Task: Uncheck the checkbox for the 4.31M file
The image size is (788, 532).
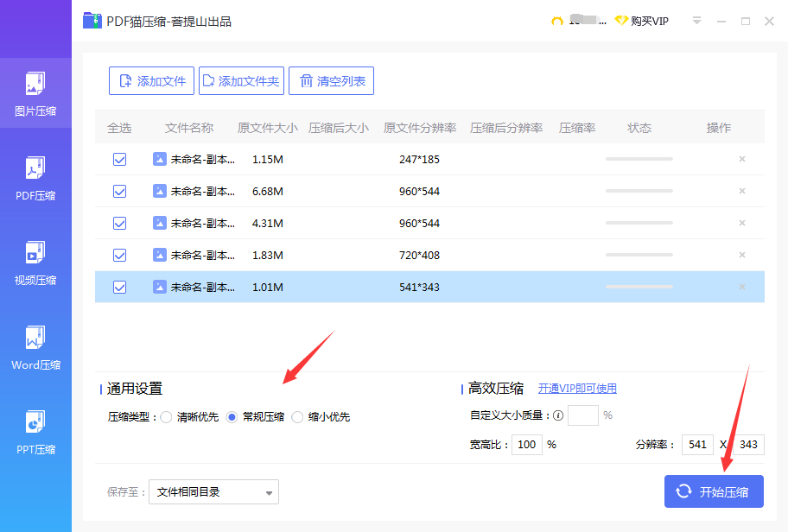Action: pyautogui.click(x=119, y=223)
